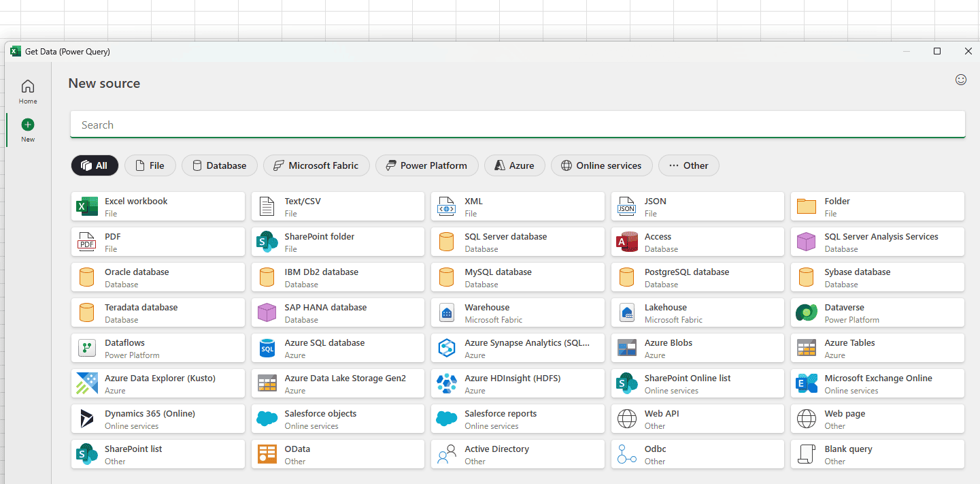The width and height of the screenshot is (980, 484).
Task: Enable the Azure category filter
Action: point(515,165)
